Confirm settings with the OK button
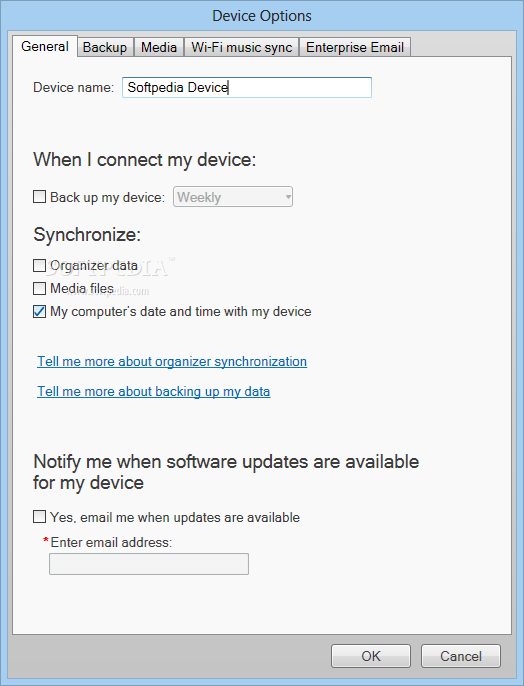 point(371,656)
